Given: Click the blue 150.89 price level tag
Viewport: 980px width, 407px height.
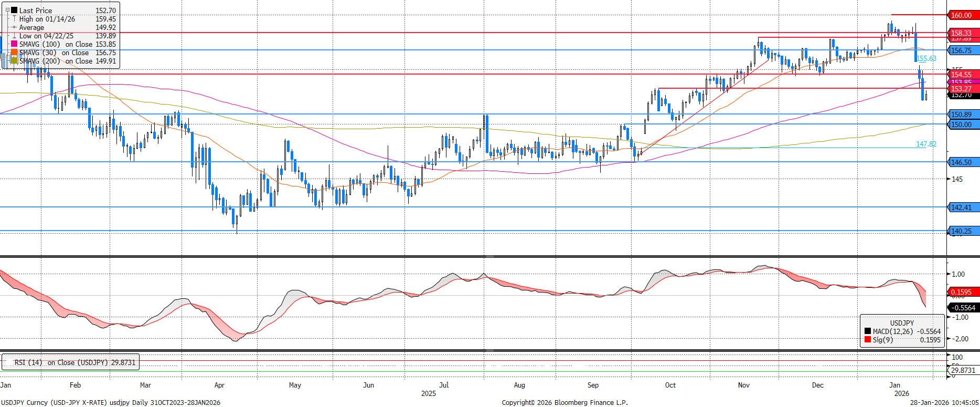Looking at the screenshot, I should coord(963,114).
